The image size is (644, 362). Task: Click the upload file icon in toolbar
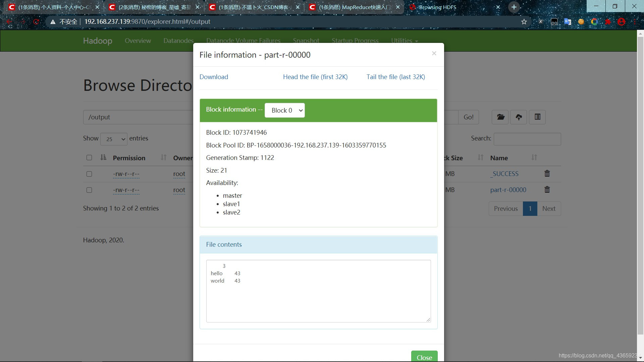tap(519, 117)
